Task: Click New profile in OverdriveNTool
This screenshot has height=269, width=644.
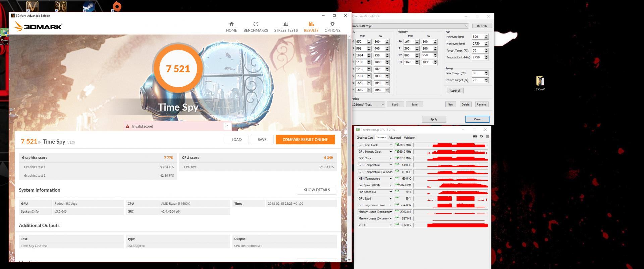Action: point(450,105)
